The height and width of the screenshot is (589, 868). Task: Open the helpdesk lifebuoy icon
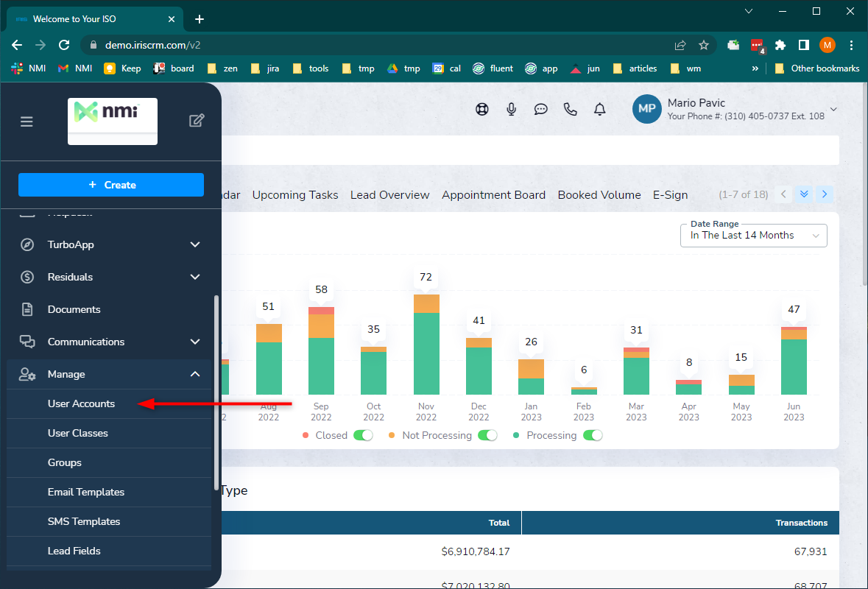(x=482, y=109)
